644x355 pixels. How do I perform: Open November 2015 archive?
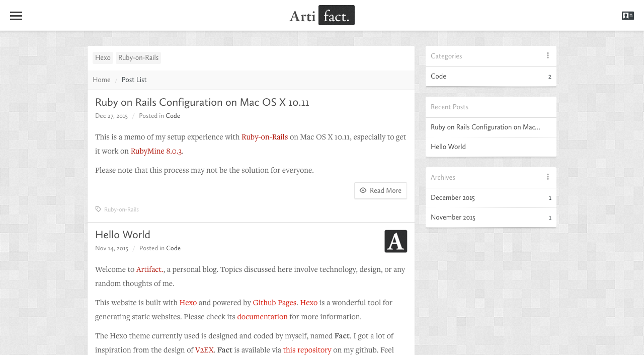click(x=453, y=218)
